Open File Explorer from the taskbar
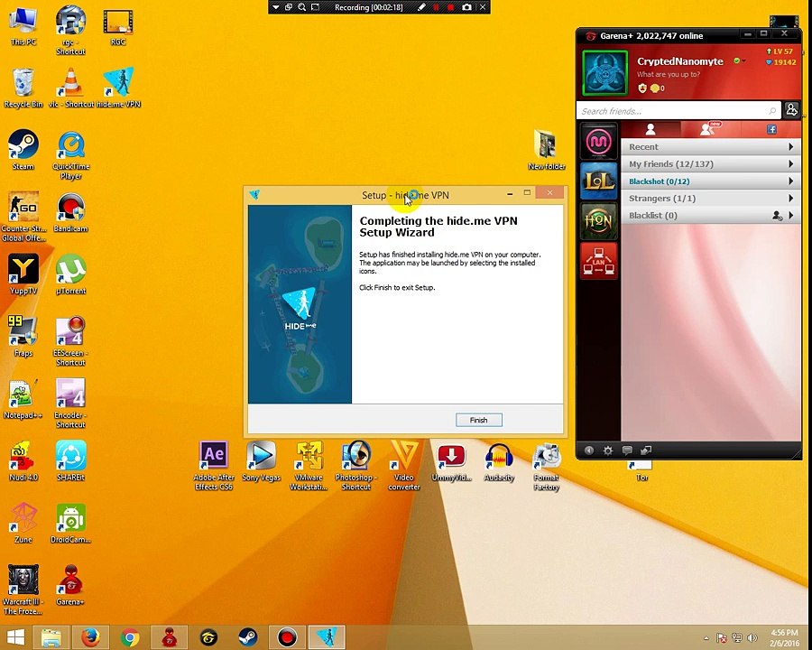 click(51, 637)
